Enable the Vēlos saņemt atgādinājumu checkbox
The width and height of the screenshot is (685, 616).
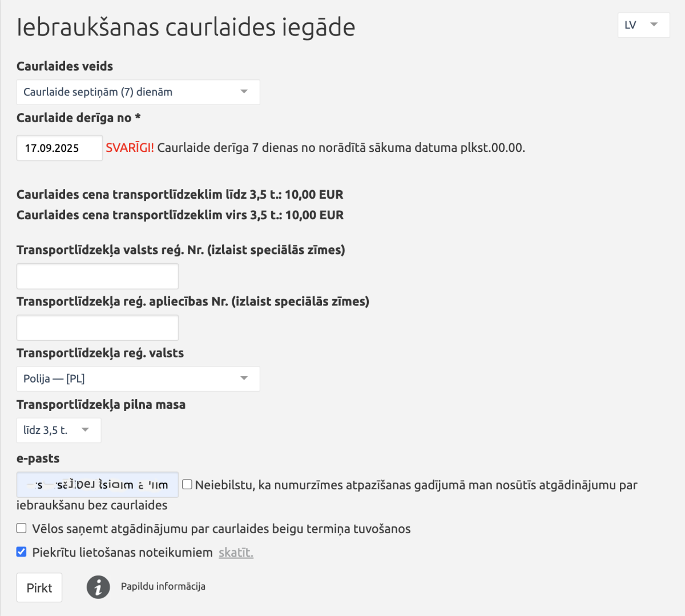click(x=22, y=528)
